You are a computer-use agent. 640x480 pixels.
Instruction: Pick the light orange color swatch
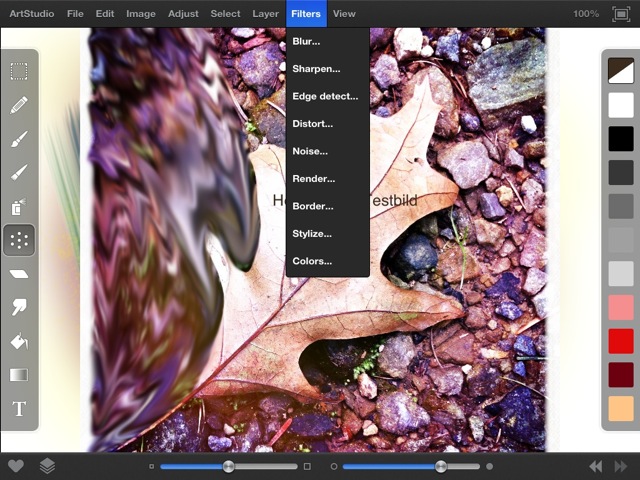(621, 408)
